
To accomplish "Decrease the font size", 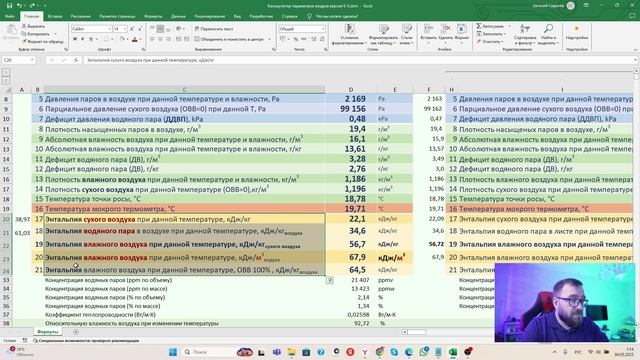I will coord(140,29).
